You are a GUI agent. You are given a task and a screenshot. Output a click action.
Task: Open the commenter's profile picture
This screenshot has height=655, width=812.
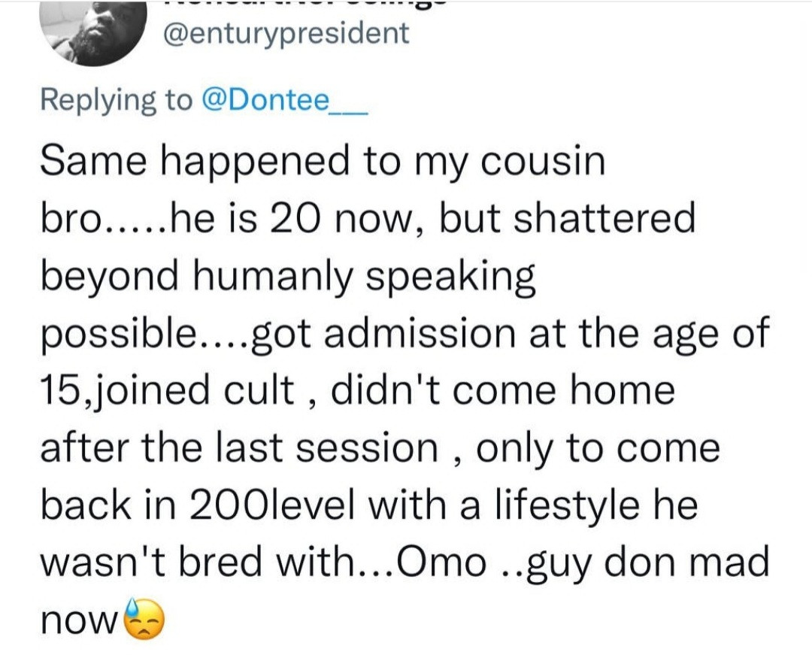93,32
